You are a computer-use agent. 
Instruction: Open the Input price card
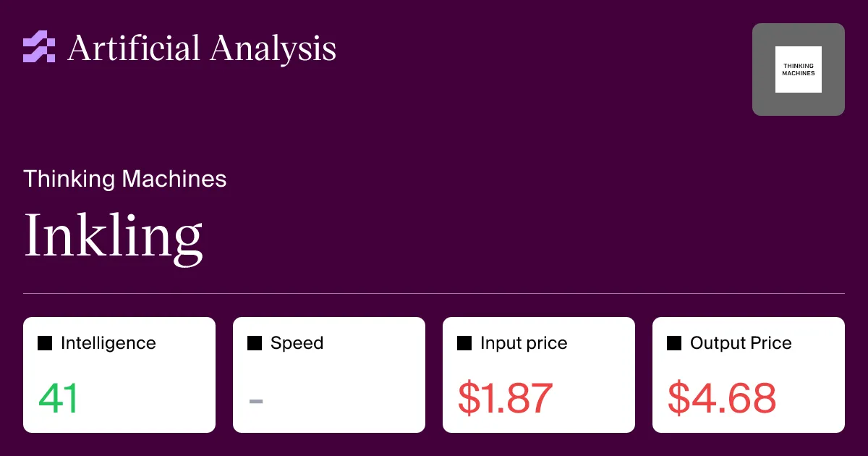pos(539,375)
